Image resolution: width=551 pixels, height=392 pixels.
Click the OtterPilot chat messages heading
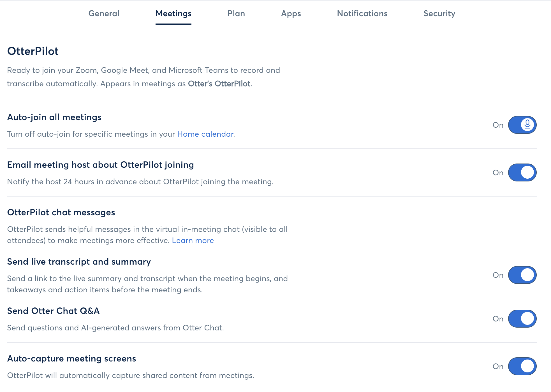61,212
